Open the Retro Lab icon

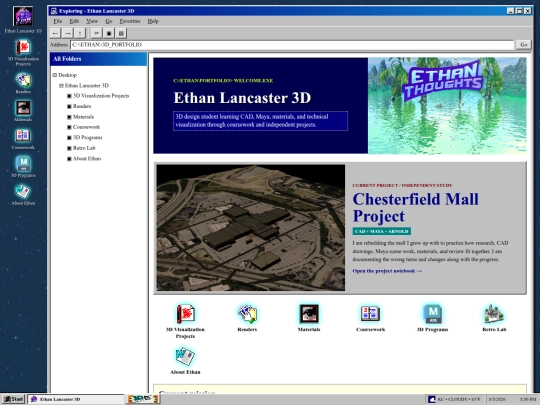(494, 318)
